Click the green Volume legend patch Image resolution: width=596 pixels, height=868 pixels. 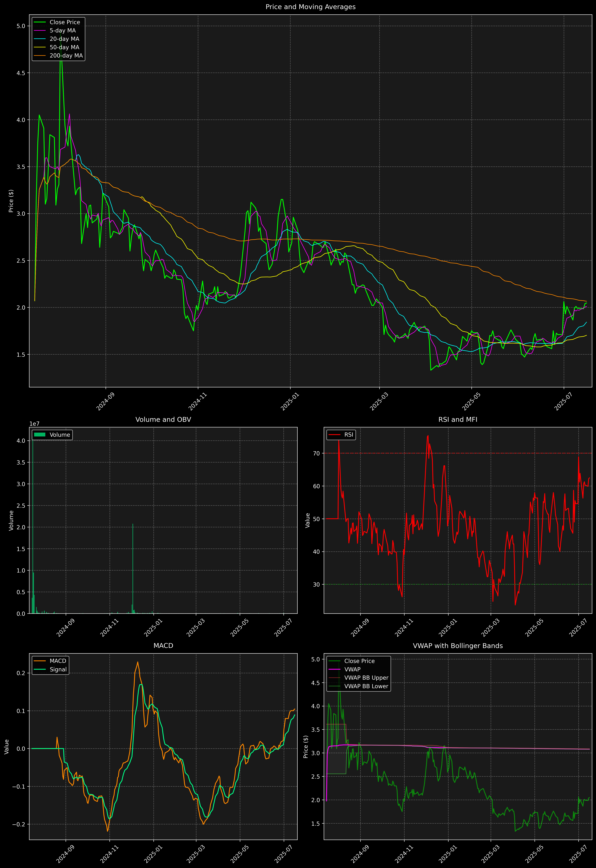(x=40, y=435)
